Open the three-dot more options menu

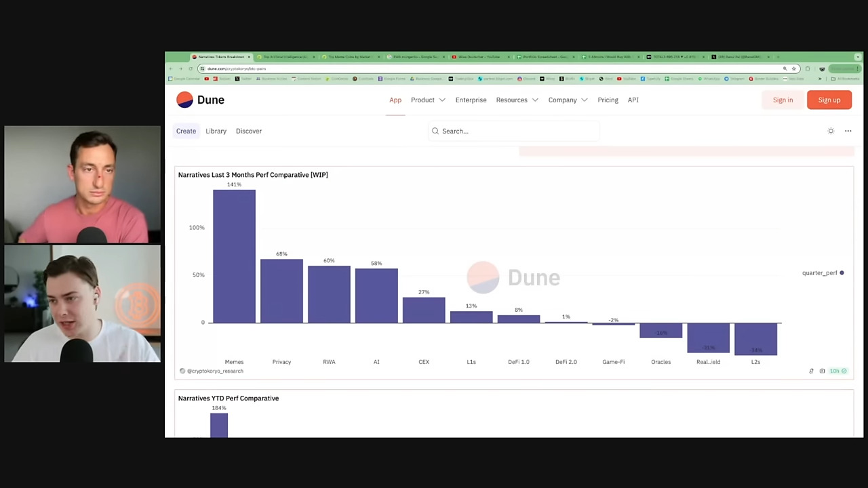[x=848, y=131]
